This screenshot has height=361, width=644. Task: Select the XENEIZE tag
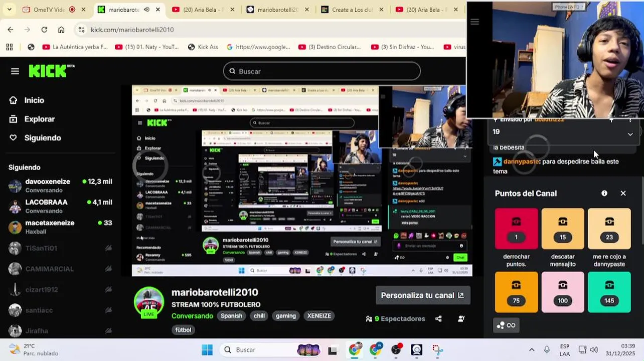click(319, 316)
